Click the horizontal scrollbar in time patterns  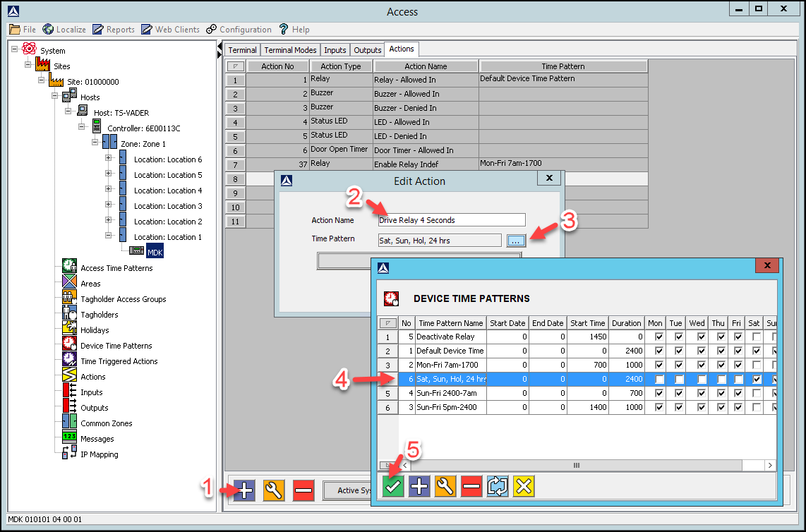click(576, 465)
